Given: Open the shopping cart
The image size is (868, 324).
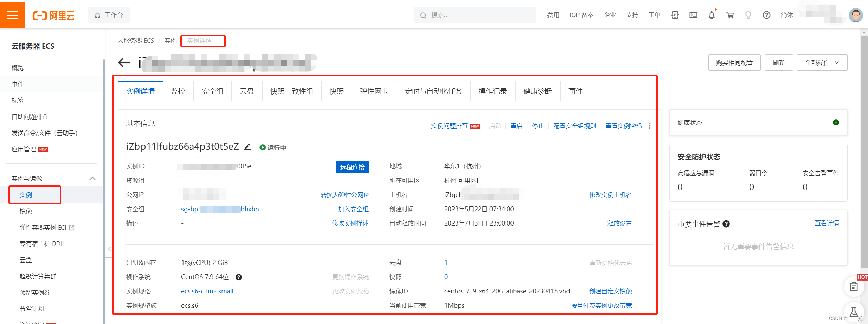Looking at the screenshot, I should (730, 15).
